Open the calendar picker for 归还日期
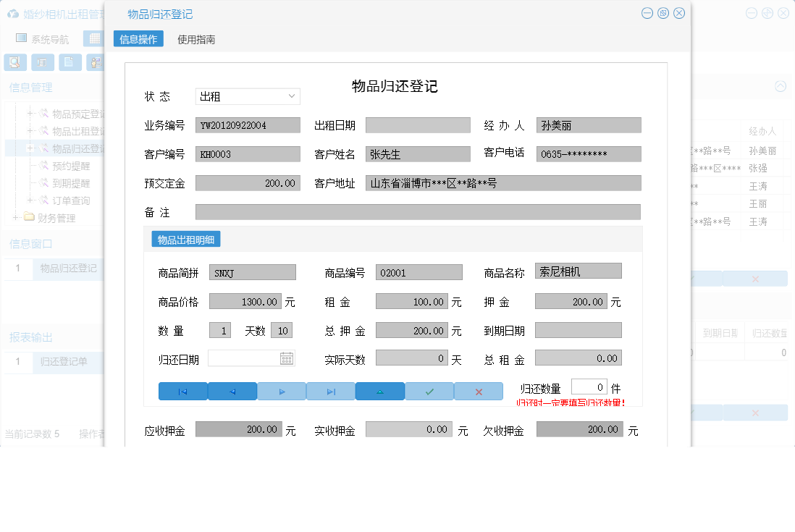The width and height of the screenshot is (795, 532). (285, 358)
